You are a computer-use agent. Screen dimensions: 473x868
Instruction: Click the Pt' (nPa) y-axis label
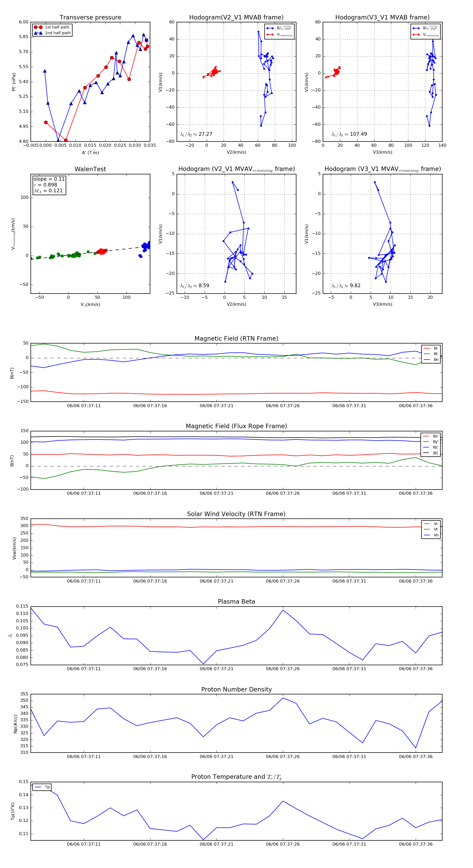click(x=14, y=82)
